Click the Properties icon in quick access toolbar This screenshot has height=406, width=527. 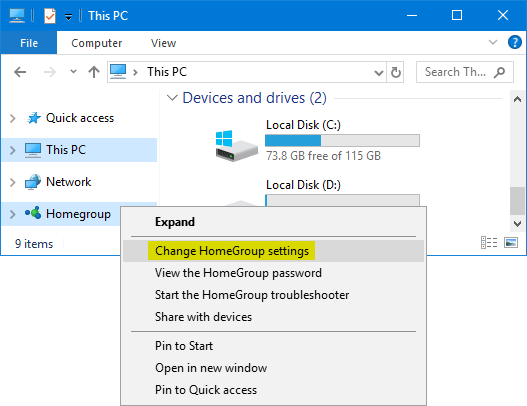(x=50, y=16)
